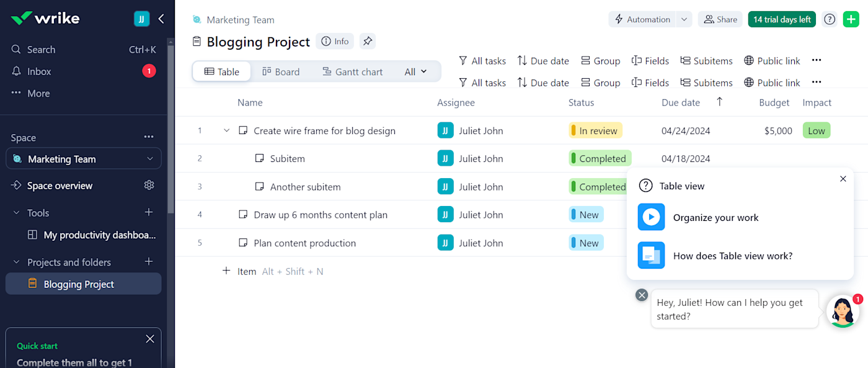The height and width of the screenshot is (368, 868).
Task: Click the Low impact label
Action: pyautogui.click(x=817, y=130)
